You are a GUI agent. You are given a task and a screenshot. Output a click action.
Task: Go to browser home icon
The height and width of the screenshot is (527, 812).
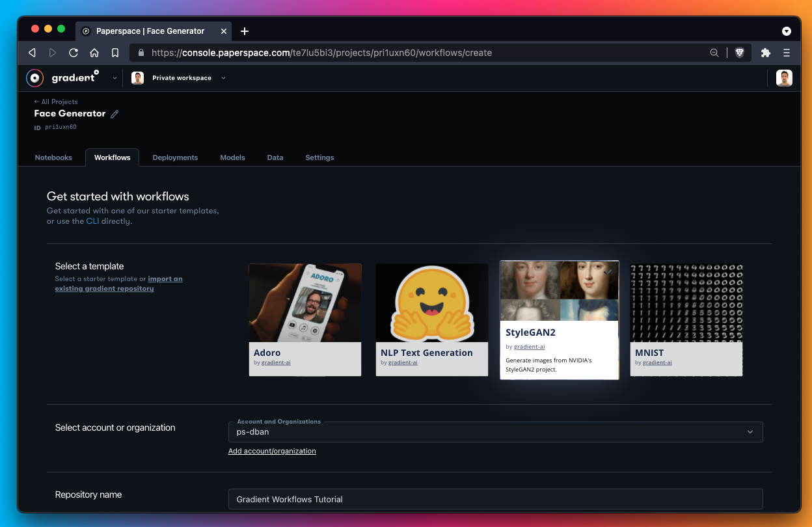pyautogui.click(x=94, y=53)
